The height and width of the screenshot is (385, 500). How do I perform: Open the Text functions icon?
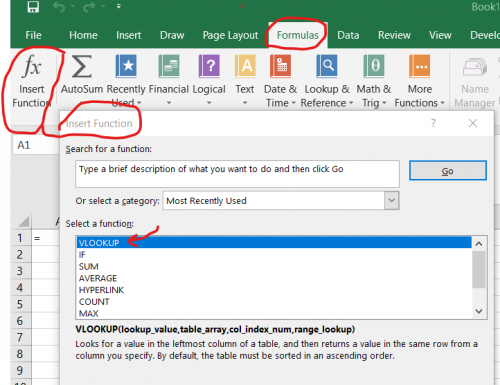pos(245,66)
